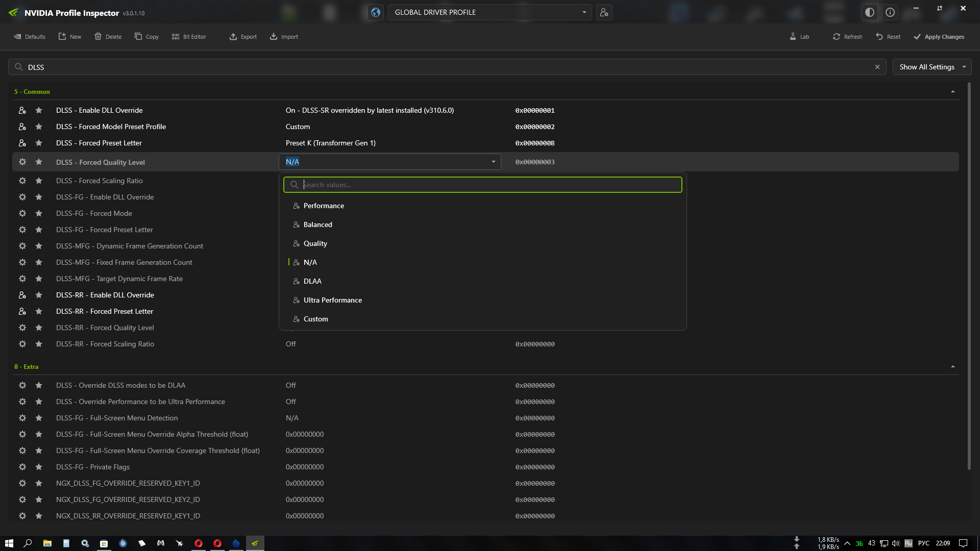This screenshot has height=551, width=980.
Task: Click the user-set icon for DLSS-RR - Forced Preset Letter
Action: pyautogui.click(x=22, y=311)
